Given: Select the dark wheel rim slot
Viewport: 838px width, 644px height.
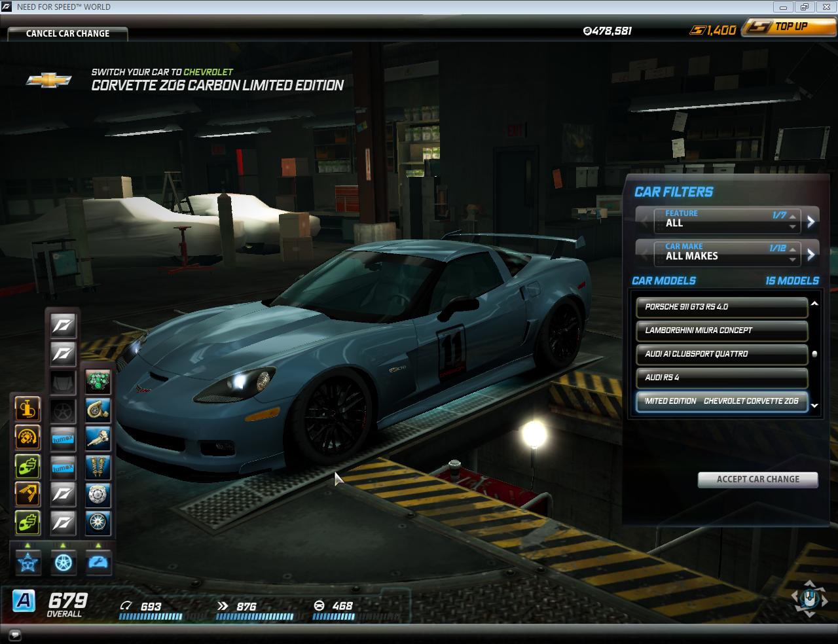Looking at the screenshot, I should click(x=63, y=410).
